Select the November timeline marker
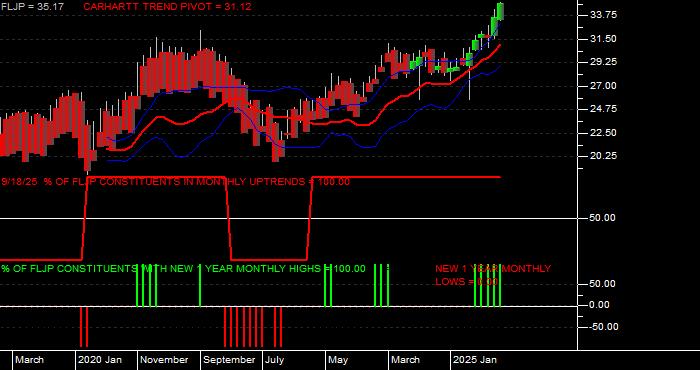This screenshot has height=370, width=700. point(163,360)
